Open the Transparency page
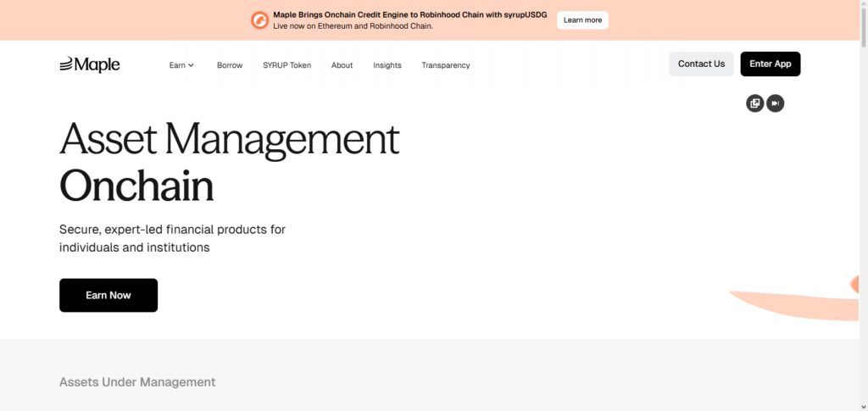 446,65
